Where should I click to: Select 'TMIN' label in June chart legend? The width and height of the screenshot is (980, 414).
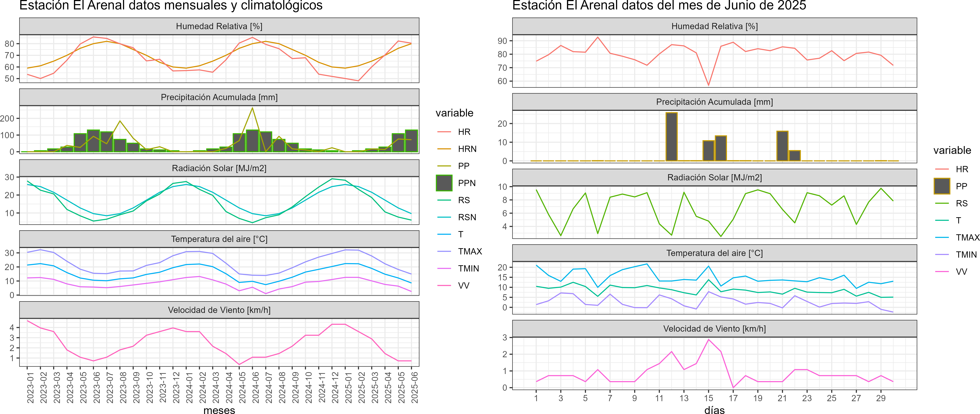(x=966, y=255)
